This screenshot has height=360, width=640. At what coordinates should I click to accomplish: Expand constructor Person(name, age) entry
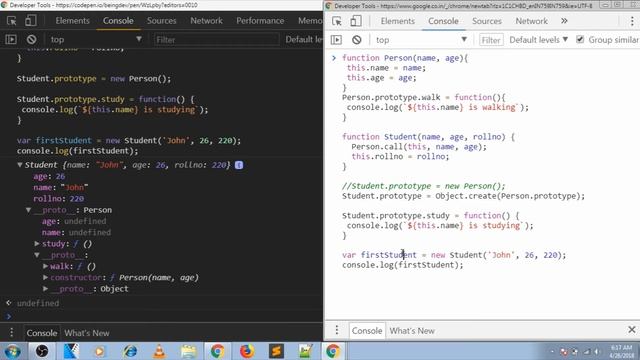(x=45, y=278)
